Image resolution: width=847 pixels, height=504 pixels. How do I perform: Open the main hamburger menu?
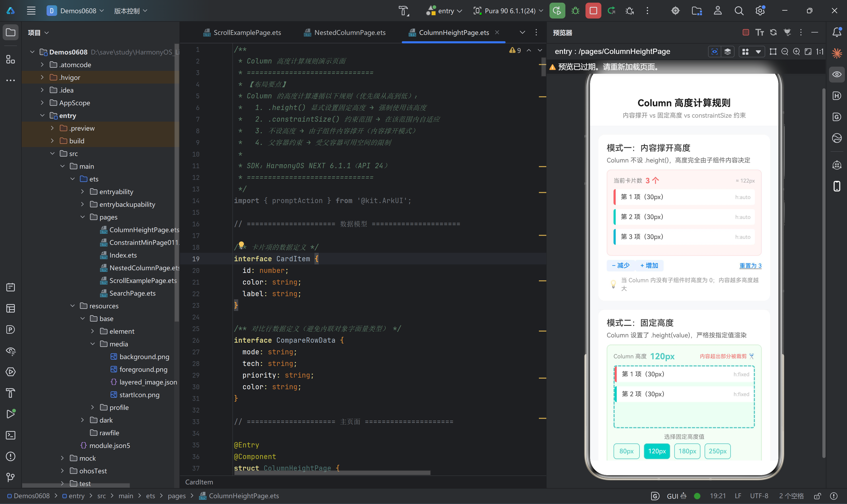[31, 11]
